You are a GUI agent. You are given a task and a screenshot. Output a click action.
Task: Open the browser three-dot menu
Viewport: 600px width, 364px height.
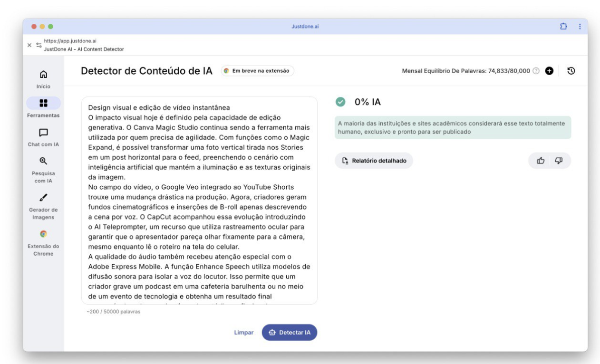click(580, 27)
